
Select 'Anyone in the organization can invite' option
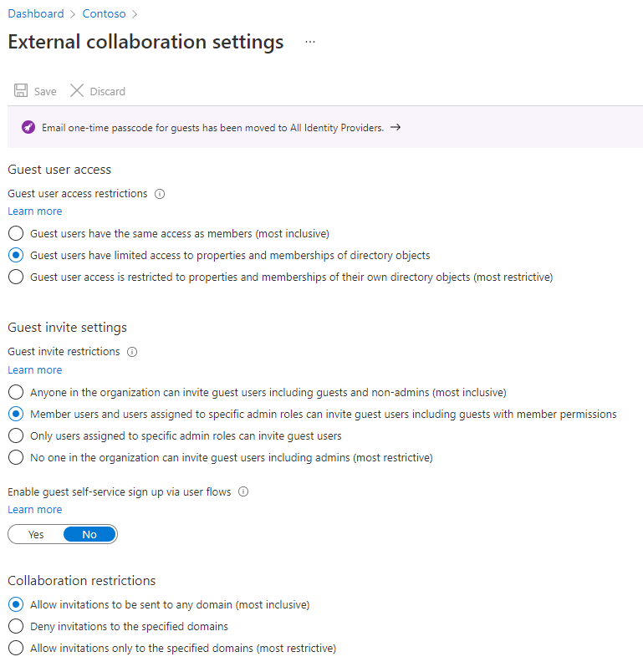pos(16,392)
